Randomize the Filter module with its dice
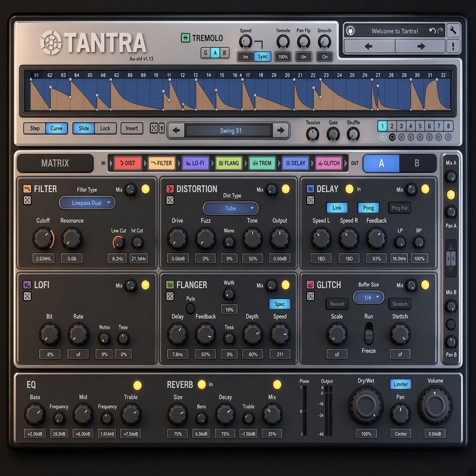476x476 pixels. pos(27,200)
